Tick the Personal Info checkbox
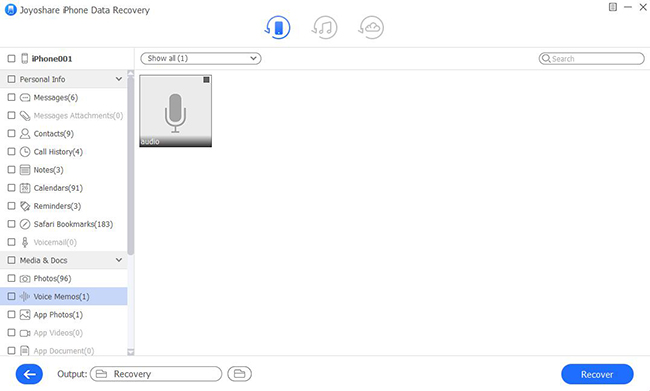Viewport: 650px width, 391px height. (x=12, y=79)
